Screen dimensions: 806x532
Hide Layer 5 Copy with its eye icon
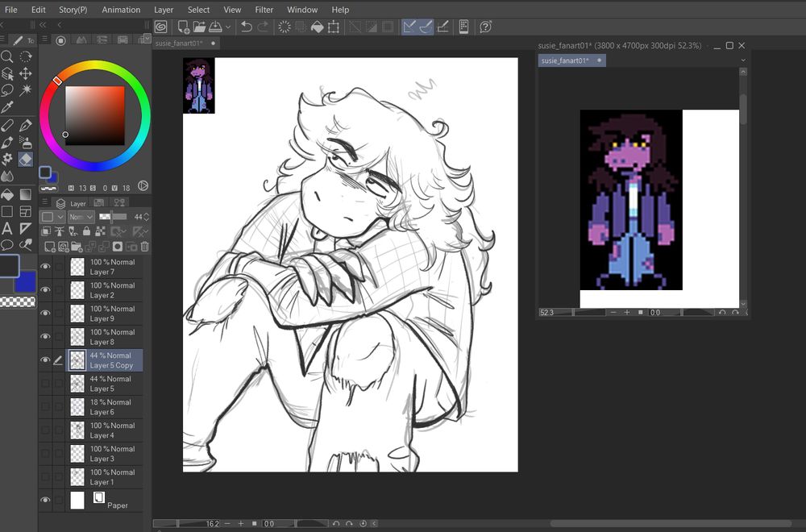pyautogui.click(x=45, y=360)
